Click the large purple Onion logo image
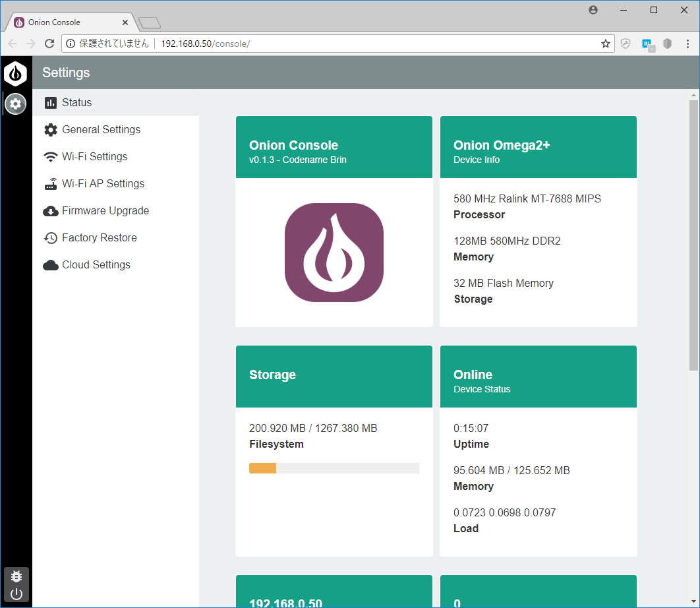Image resolution: width=700 pixels, height=608 pixels. [334, 253]
